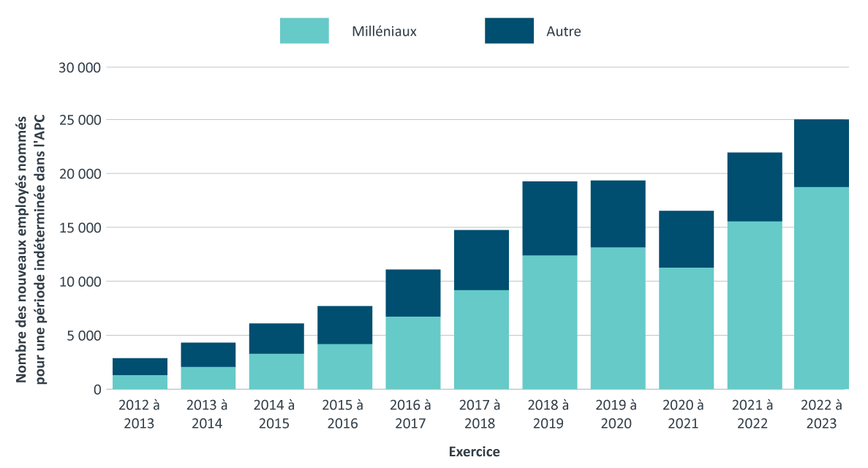Click the Autre legend color swatch
The height and width of the screenshot is (468, 868).
[509, 31]
